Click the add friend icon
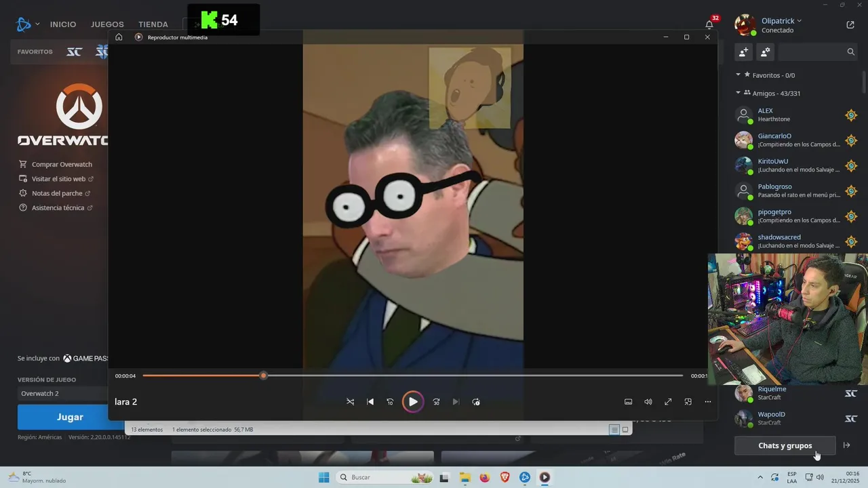Viewport: 868px width, 488px height. click(x=743, y=52)
